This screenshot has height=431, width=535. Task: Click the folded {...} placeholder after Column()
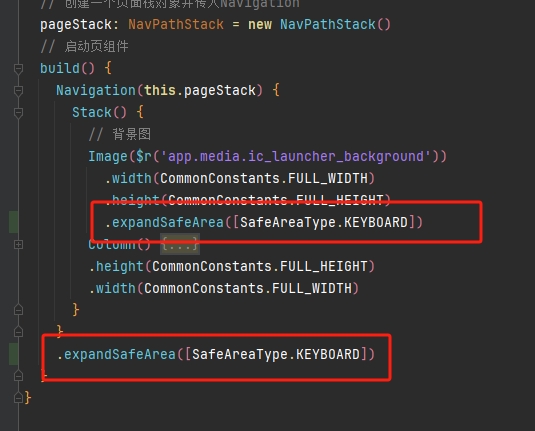click(x=180, y=244)
